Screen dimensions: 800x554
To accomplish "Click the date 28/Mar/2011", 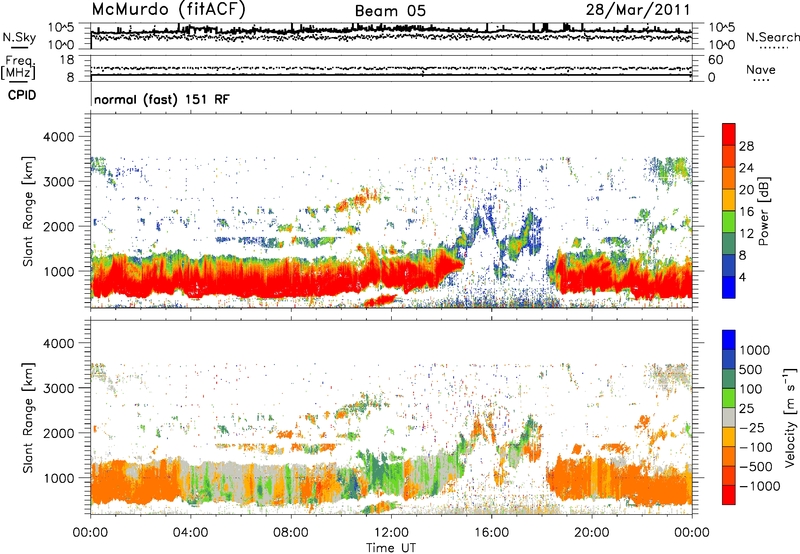I will pyautogui.click(x=638, y=10).
